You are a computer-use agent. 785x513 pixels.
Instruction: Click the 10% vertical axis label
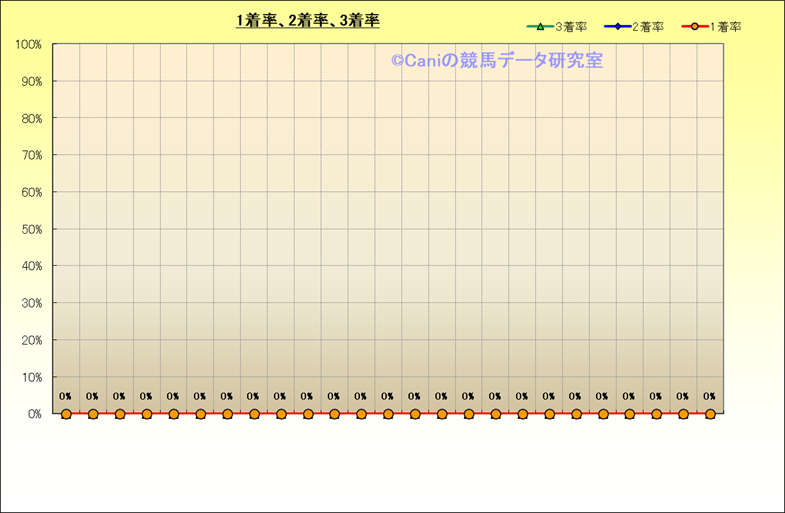(x=30, y=378)
